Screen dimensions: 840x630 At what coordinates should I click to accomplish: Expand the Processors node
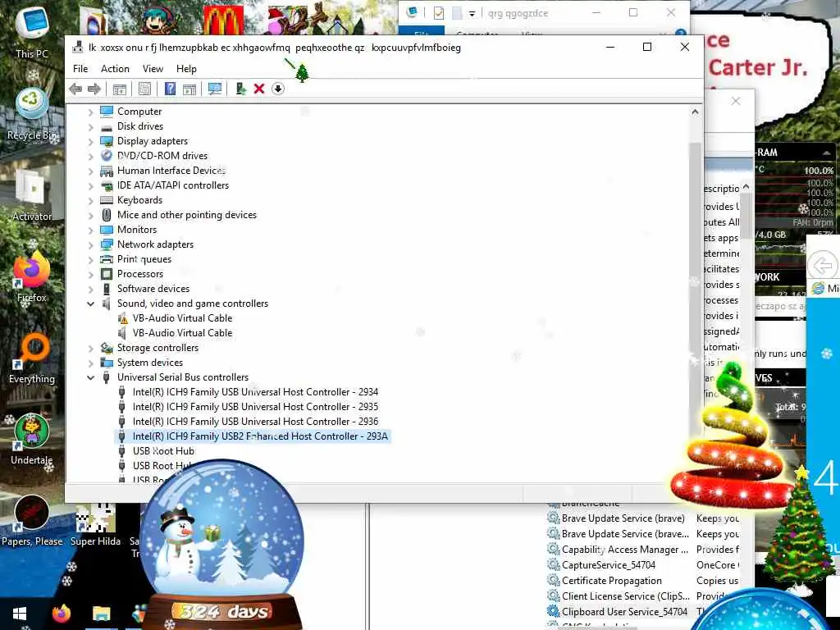(90, 274)
